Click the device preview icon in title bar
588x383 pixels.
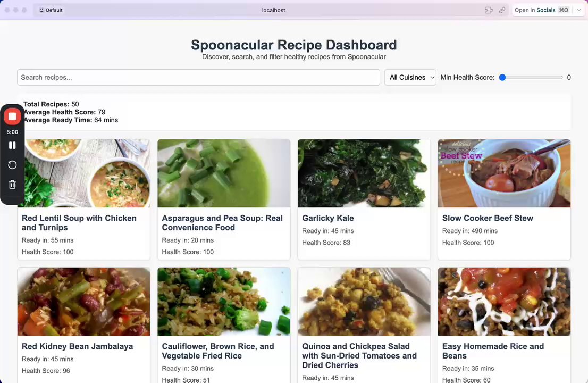pos(489,10)
